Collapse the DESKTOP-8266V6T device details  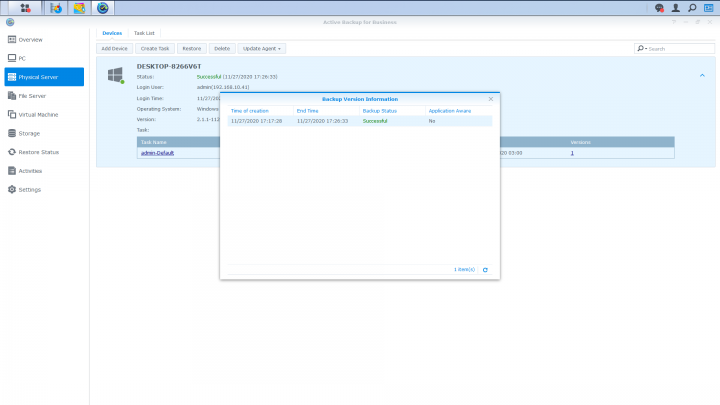[702, 75]
